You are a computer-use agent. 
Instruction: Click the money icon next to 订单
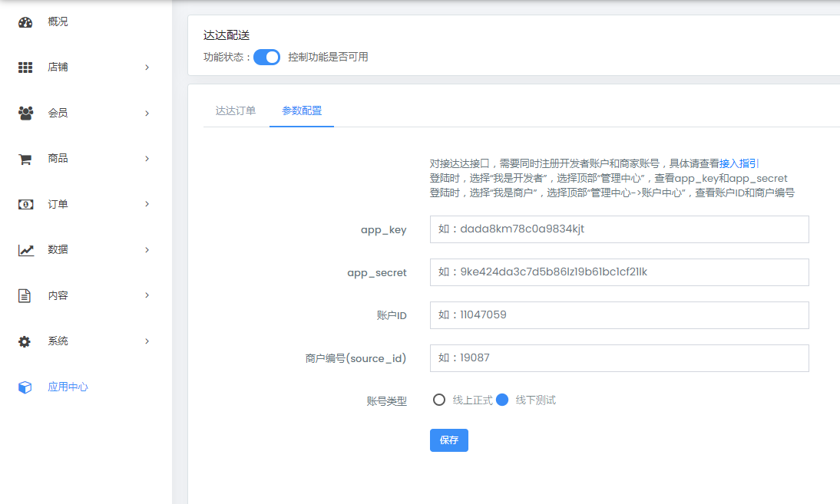(25, 204)
